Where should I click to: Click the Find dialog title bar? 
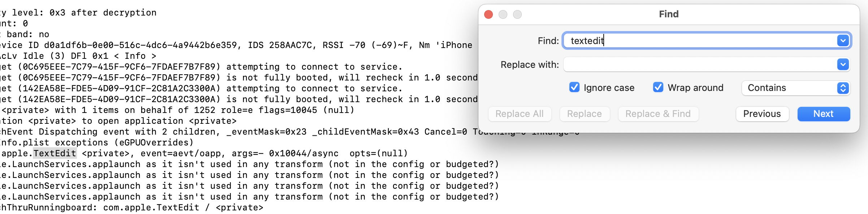coord(668,14)
